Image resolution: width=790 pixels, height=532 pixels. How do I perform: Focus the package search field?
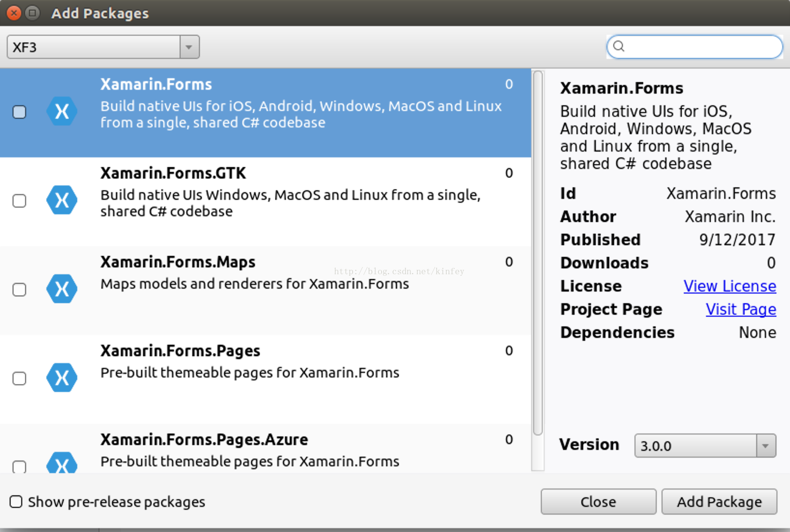tap(700, 47)
